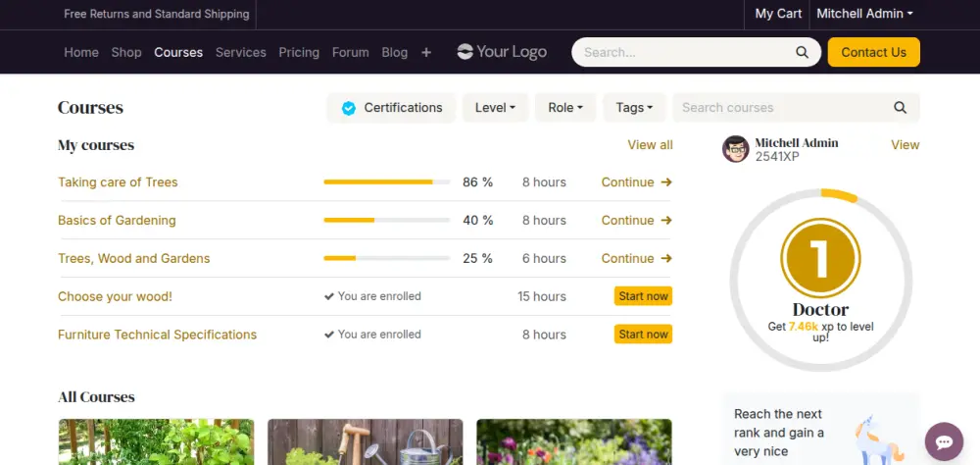The image size is (980, 465).
Task: Click the plus icon in the navigation menu
Action: (x=426, y=53)
